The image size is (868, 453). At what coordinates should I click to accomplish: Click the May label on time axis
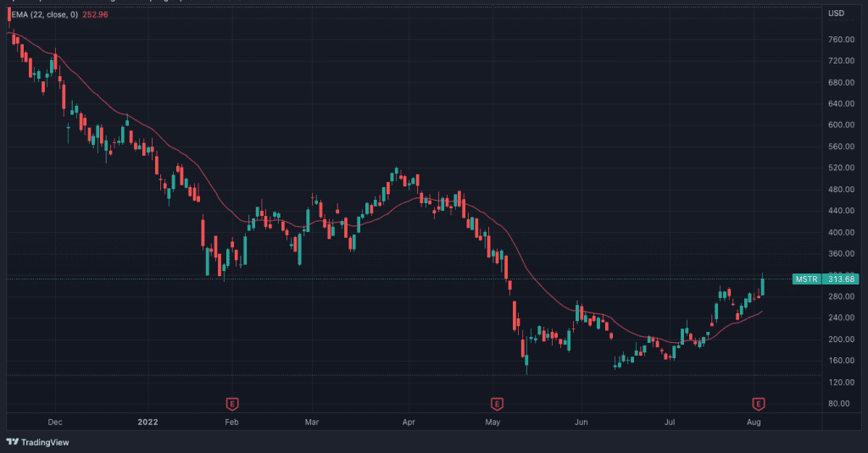tap(492, 422)
